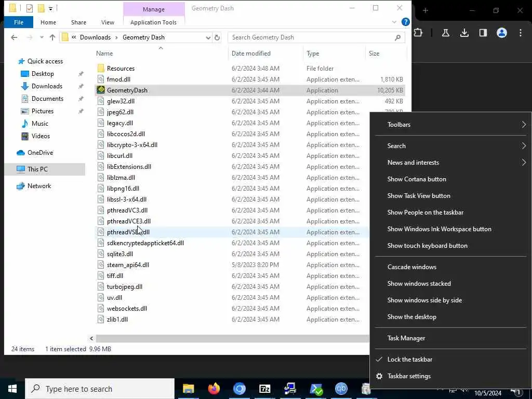
Task: Select This PC in navigation pane
Action: pos(37,169)
